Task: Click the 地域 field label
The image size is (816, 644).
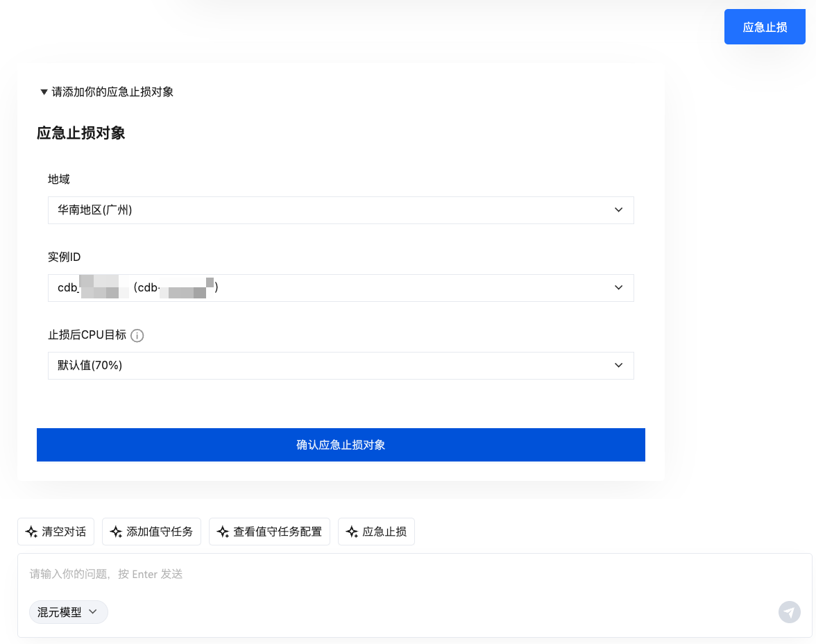Action: tap(59, 180)
